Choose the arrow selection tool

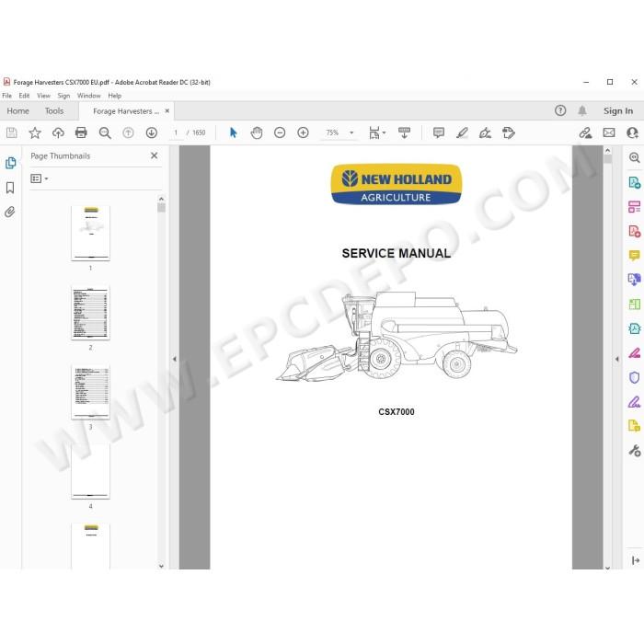pos(234,132)
